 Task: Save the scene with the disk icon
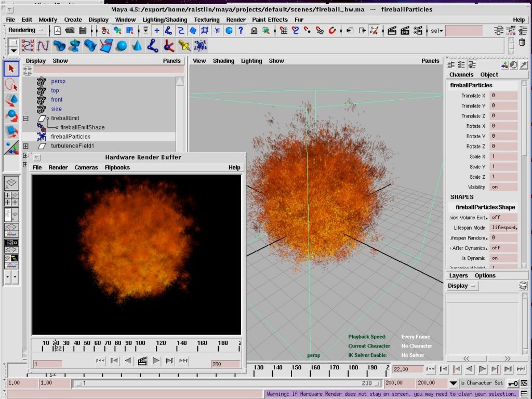click(83, 31)
